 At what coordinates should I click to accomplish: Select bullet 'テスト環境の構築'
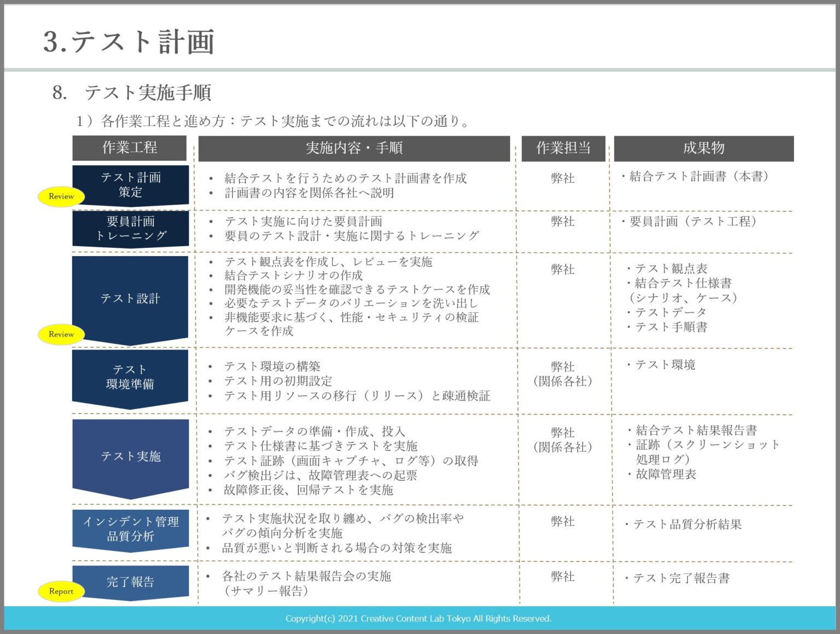tap(272, 367)
